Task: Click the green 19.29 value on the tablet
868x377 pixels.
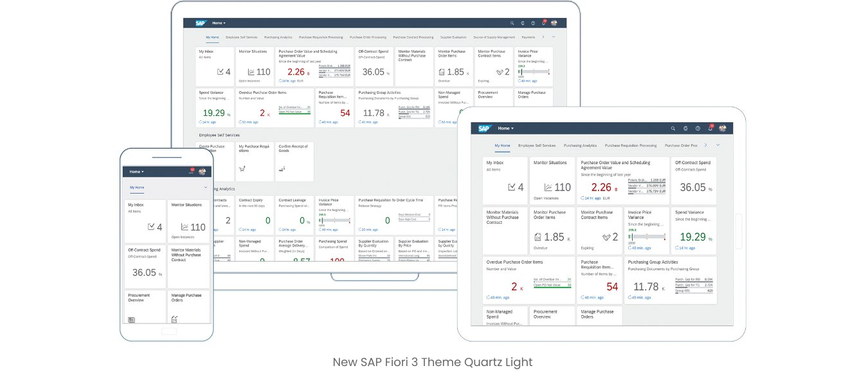Action: [692, 237]
